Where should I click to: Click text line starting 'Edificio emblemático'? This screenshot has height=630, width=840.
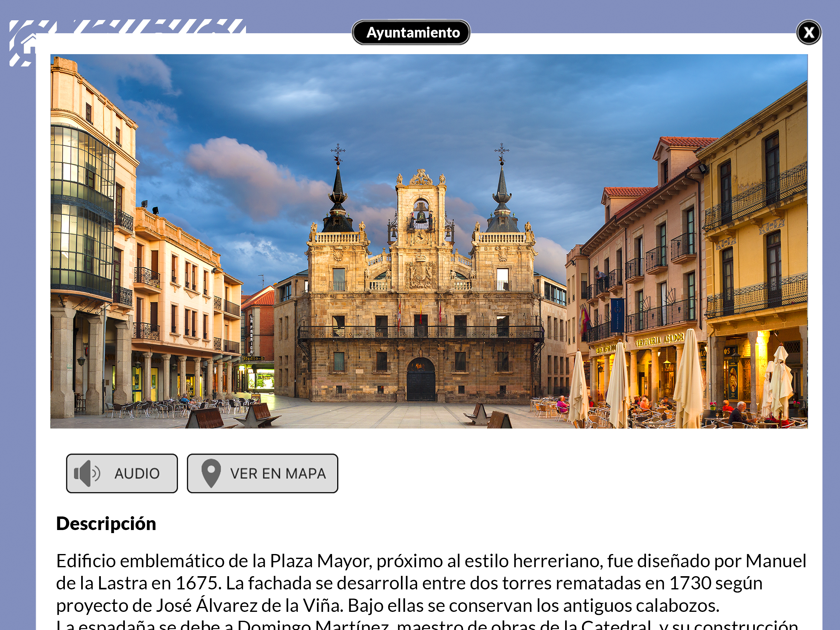coord(431,561)
